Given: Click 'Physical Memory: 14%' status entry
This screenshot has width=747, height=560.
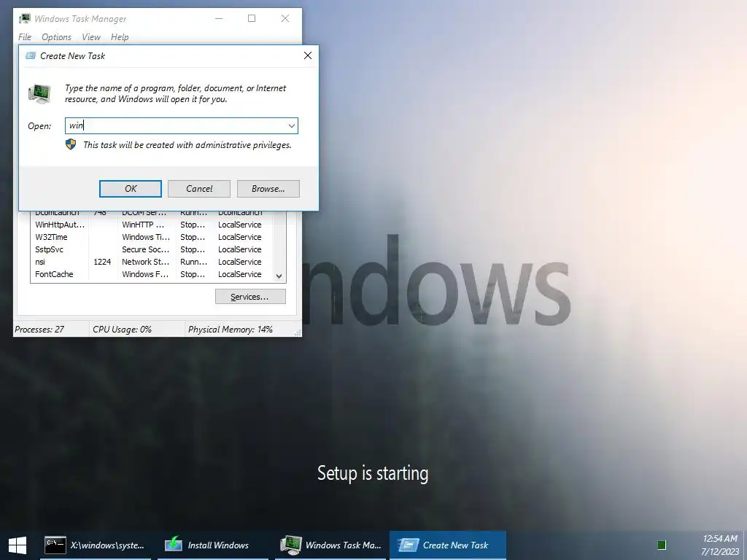Looking at the screenshot, I should (231, 330).
